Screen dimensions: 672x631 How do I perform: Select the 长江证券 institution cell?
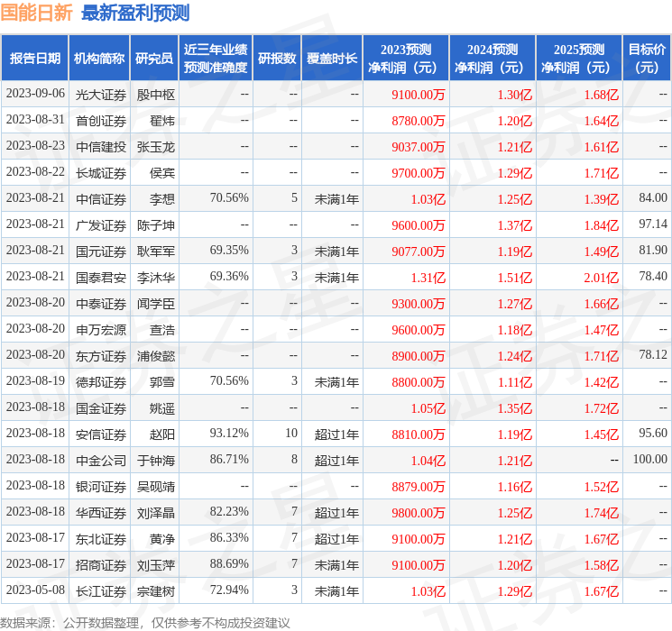101,591
